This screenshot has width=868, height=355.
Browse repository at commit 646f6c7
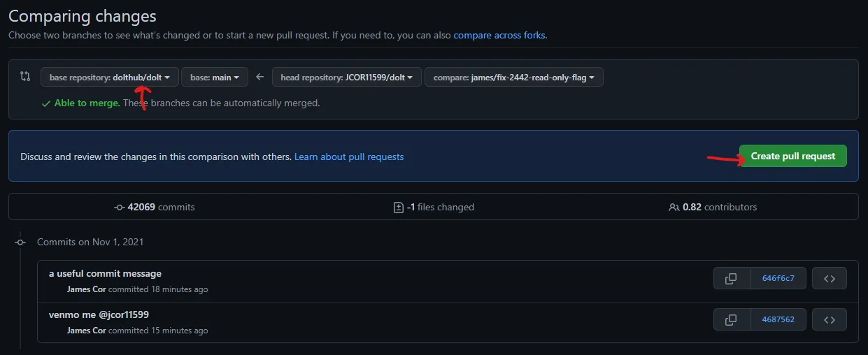click(829, 278)
